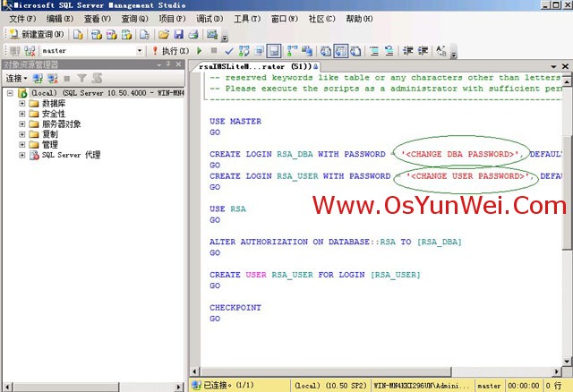Expand the SQL Server 代理 node
The height and width of the screenshot is (392, 573).
click(x=21, y=155)
